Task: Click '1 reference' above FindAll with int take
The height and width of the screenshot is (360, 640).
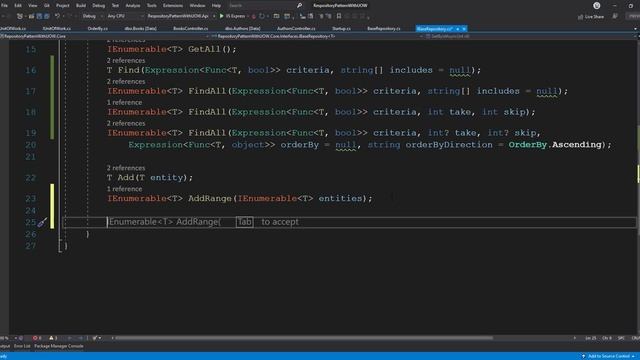Action: 124,102
